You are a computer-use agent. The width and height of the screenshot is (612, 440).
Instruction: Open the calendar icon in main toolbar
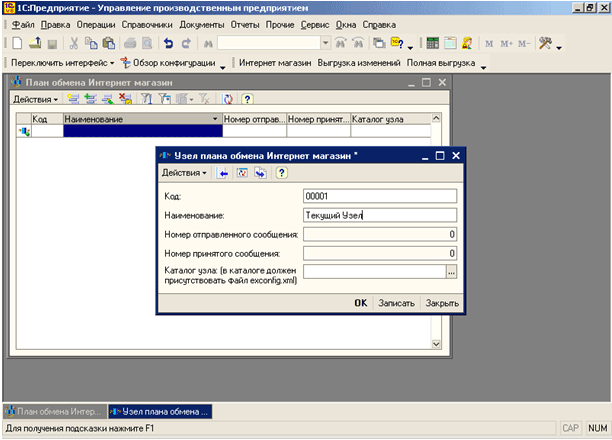pyautogui.click(x=449, y=44)
